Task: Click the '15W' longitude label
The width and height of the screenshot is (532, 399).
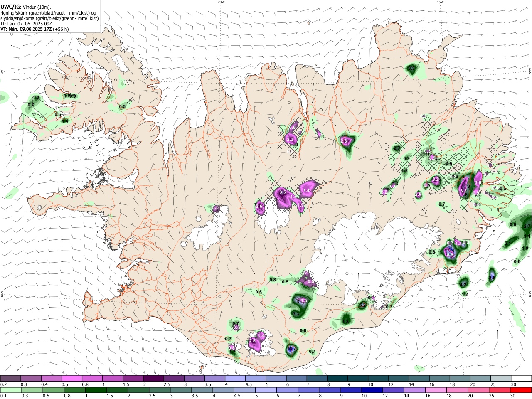Action: (x=440, y=2)
